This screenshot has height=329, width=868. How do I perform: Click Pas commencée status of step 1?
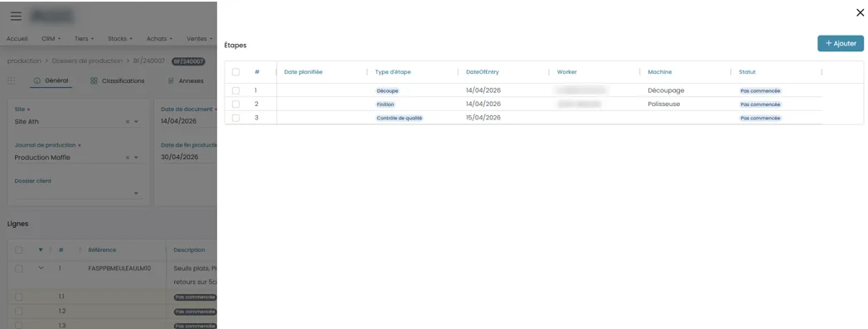pos(760,90)
